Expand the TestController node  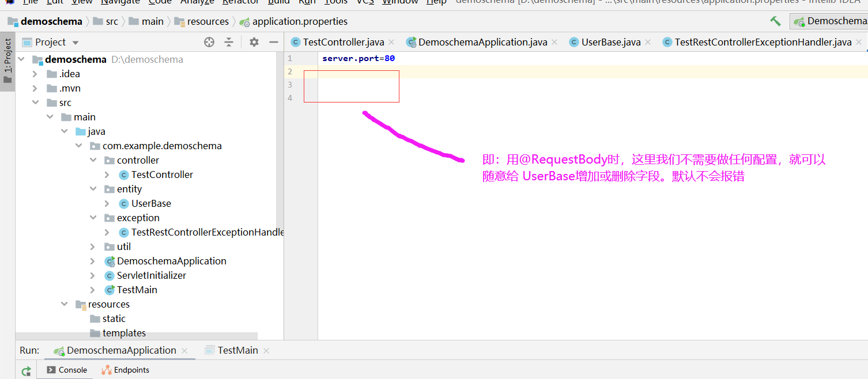[107, 175]
